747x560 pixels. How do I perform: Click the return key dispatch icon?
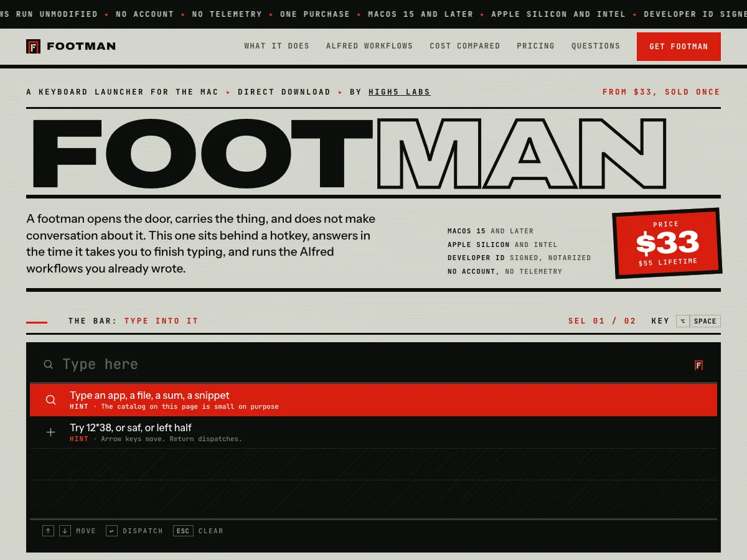click(111, 531)
